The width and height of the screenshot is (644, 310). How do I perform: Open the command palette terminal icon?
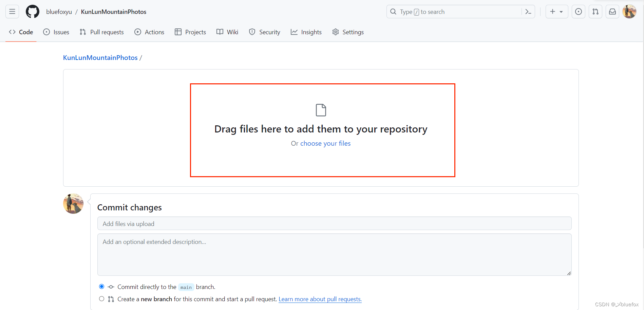pos(528,12)
